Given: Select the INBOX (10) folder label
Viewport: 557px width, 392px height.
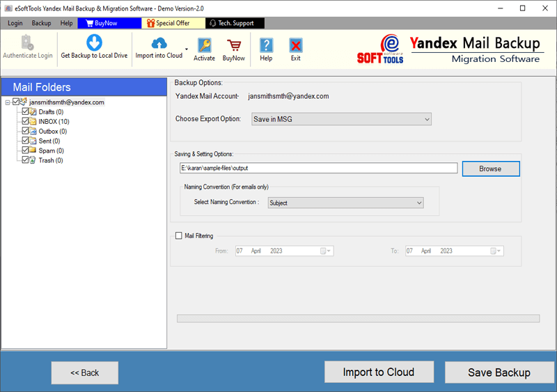Looking at the screenshot, I should click(x=54, y=122).
